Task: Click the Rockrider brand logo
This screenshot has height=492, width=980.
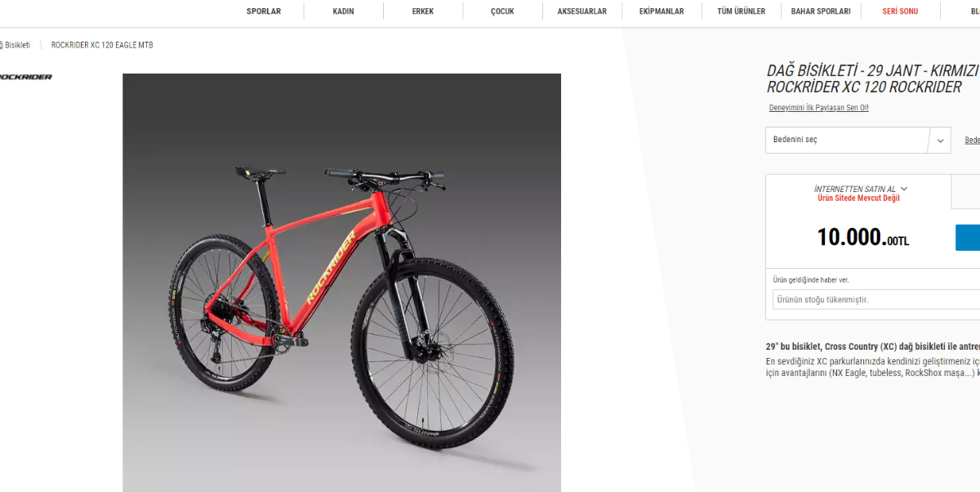Action: pyautogui.click(x=24, y=77)
